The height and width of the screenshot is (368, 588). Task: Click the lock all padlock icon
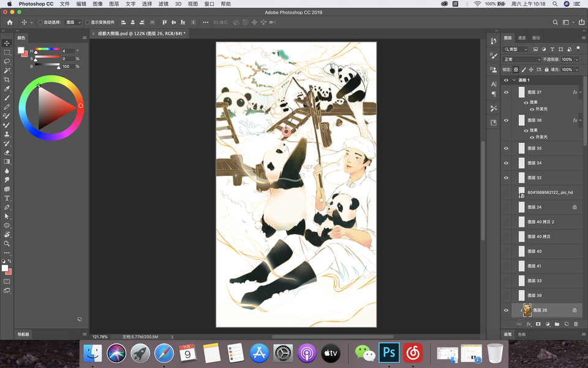pyautogui.click(x=546, y=69)
